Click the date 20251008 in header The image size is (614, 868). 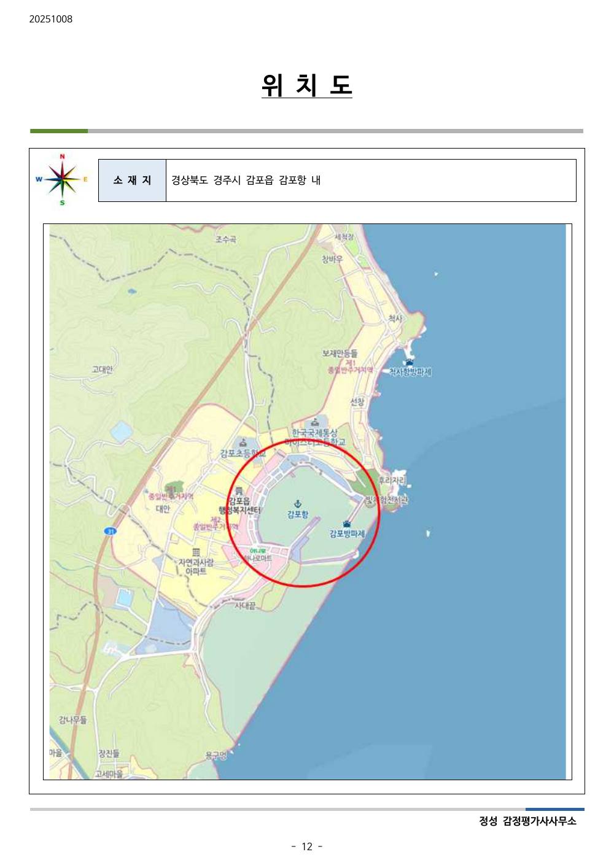(50, 19)
